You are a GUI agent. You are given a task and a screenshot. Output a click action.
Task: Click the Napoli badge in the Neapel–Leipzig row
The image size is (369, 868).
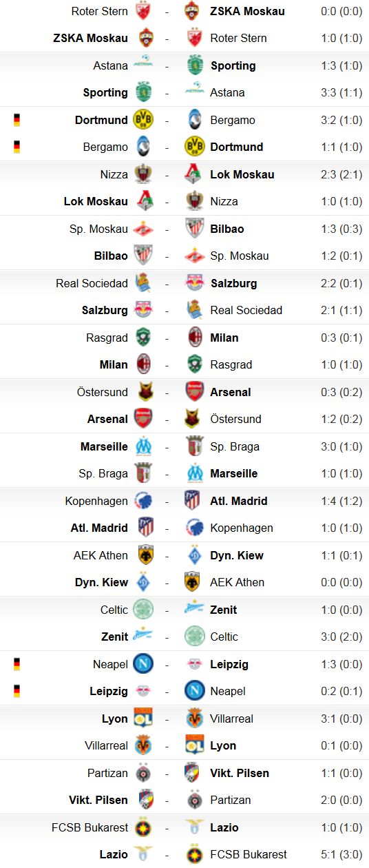click(143, 664)
